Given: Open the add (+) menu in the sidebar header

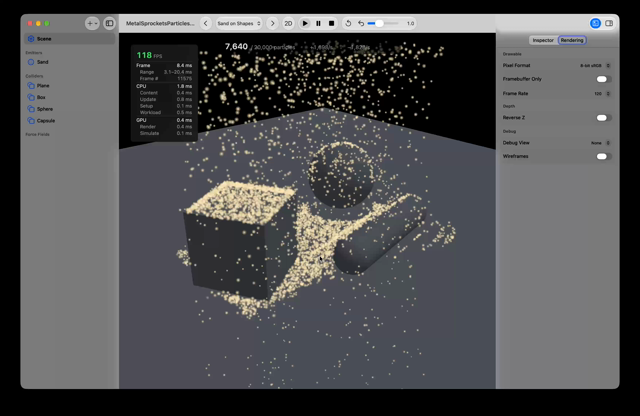Looking at the screenshot, I should pos(92,23).
